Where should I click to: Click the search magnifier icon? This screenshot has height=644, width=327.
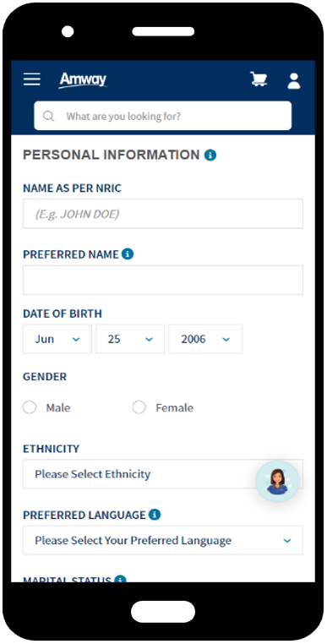click(48, 117)
